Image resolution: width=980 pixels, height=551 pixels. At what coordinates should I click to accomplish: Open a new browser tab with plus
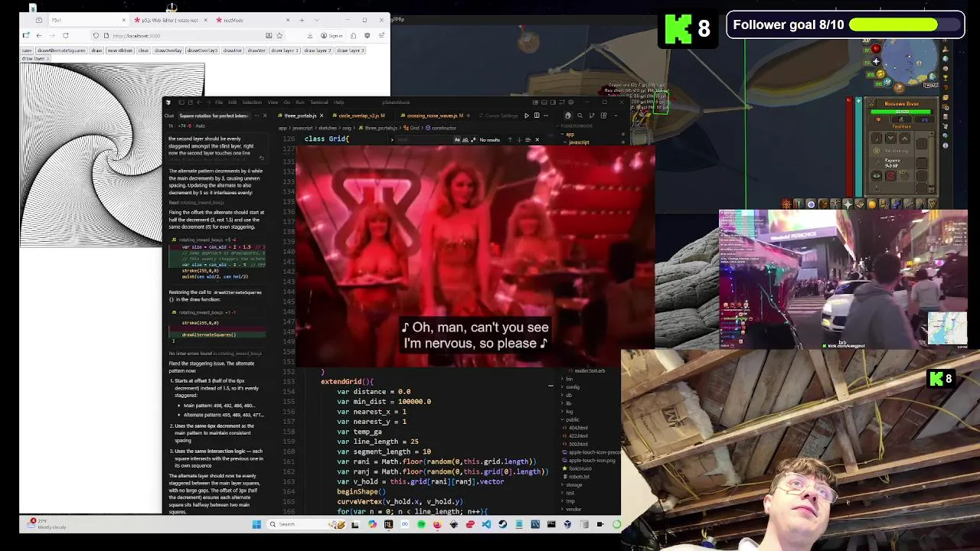[302, 20]
